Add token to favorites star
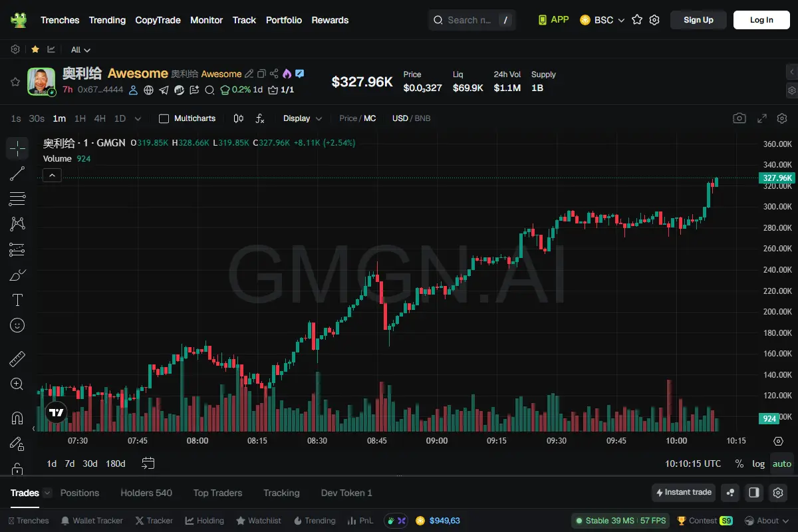This screenshot has width=798, height=532. (15, 82)
